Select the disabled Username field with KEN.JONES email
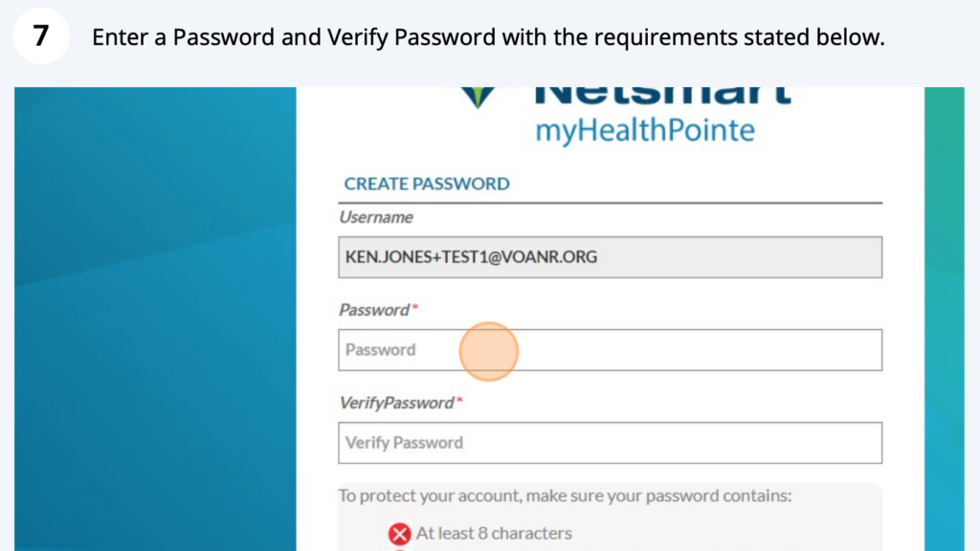This screenshot has height=551, width=980. tap(610, 256)
